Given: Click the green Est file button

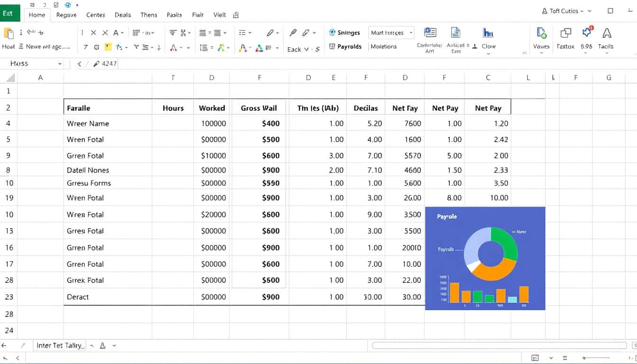Looking at the screenshot, I should click(x=10, y=13).
